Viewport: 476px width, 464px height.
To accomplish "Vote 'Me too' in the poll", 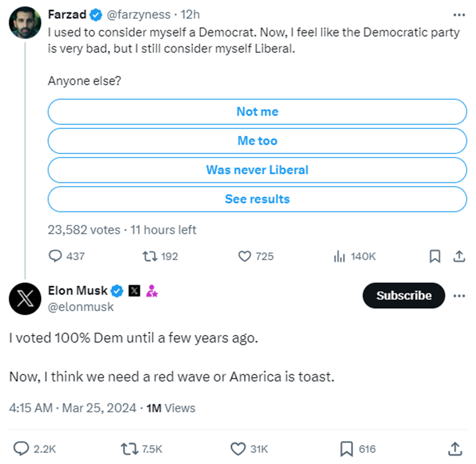I will click(x=257, y=141).
